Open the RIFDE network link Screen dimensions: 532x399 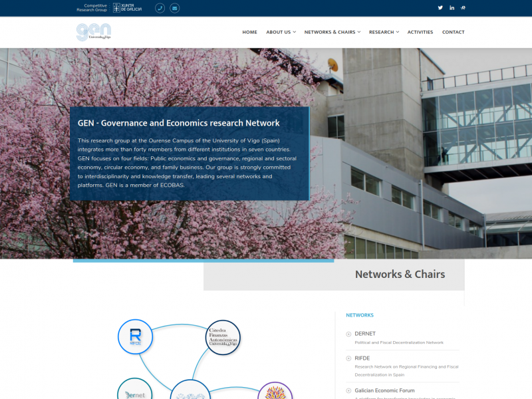[362, 358]
